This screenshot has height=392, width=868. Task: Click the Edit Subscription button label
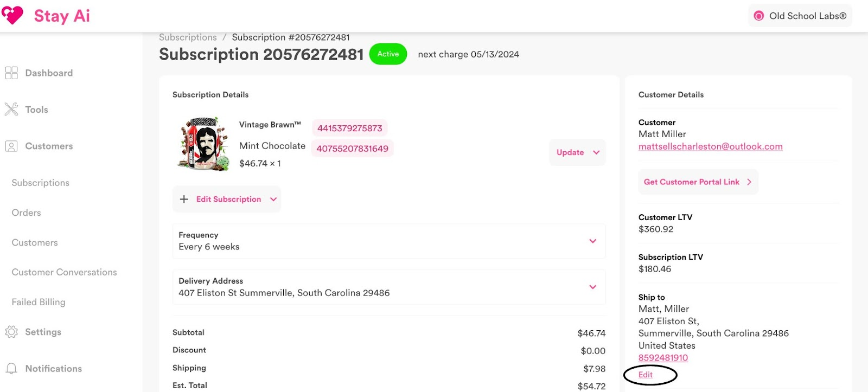pyautogui.click(x=228, y=199)
